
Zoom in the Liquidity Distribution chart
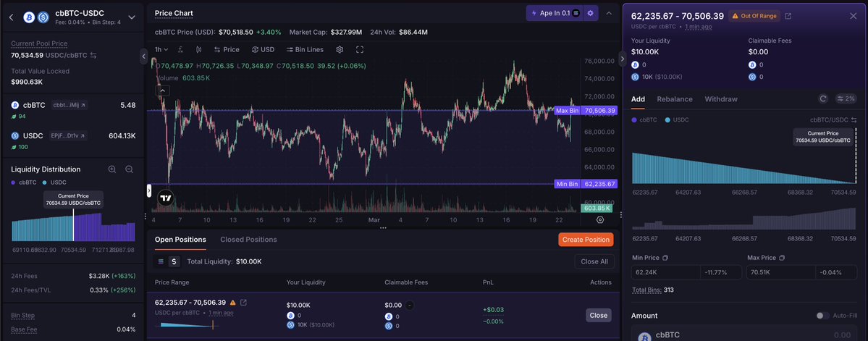pyautogui.click(x=111, y=169)
